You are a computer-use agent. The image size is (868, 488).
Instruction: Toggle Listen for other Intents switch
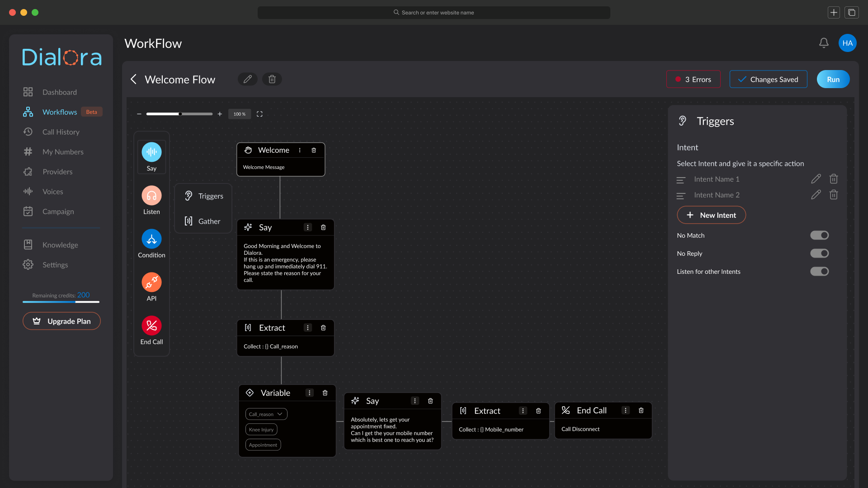pos(819,272)
